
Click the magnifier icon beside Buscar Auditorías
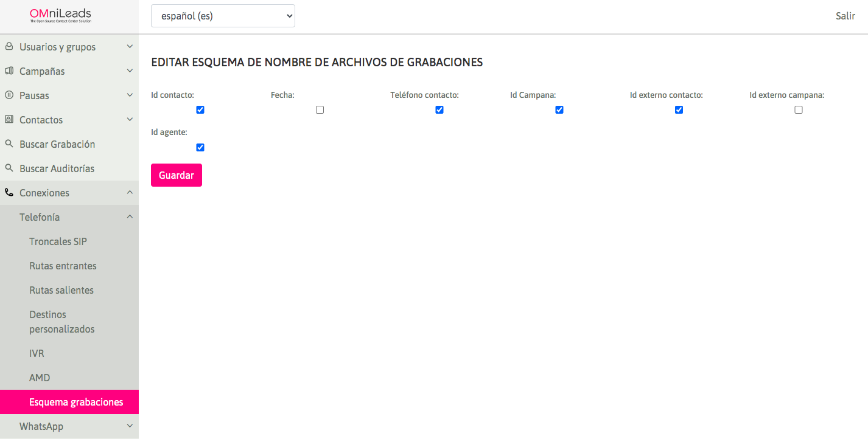(9, 168)
